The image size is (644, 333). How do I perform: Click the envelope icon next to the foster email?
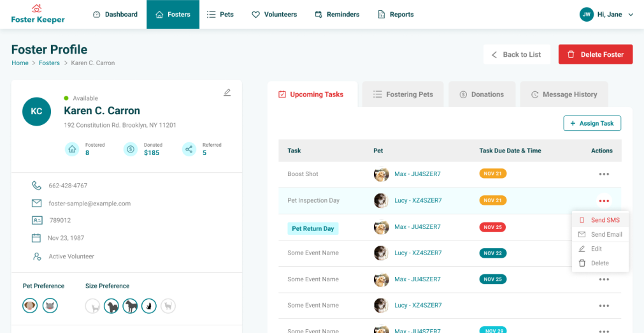pos(37,204)
